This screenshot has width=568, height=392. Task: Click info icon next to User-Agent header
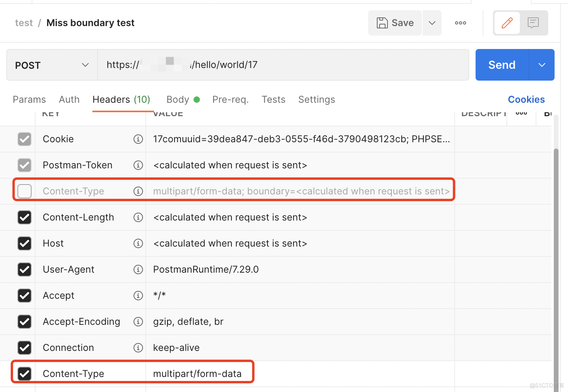pyautogui.click(x=138, y=269)
